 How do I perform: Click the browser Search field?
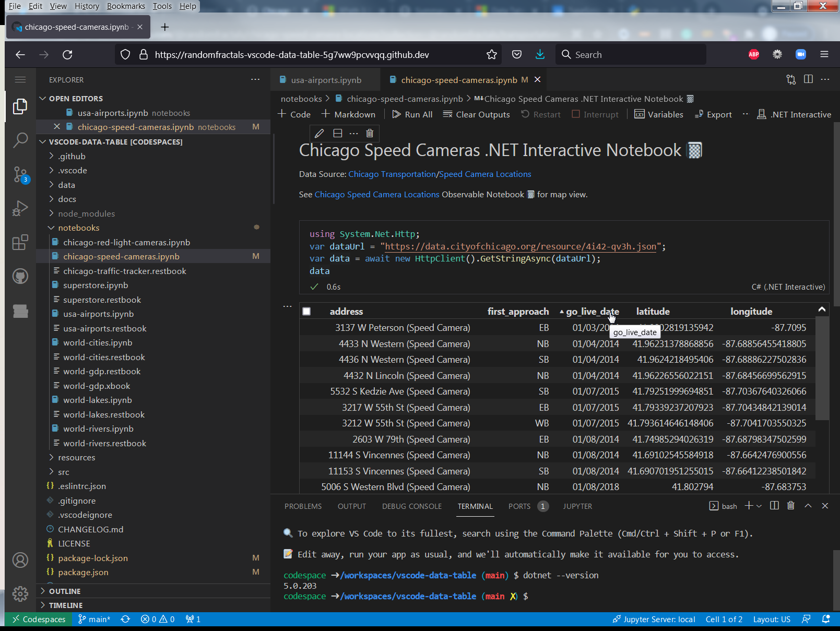[631, 54]
